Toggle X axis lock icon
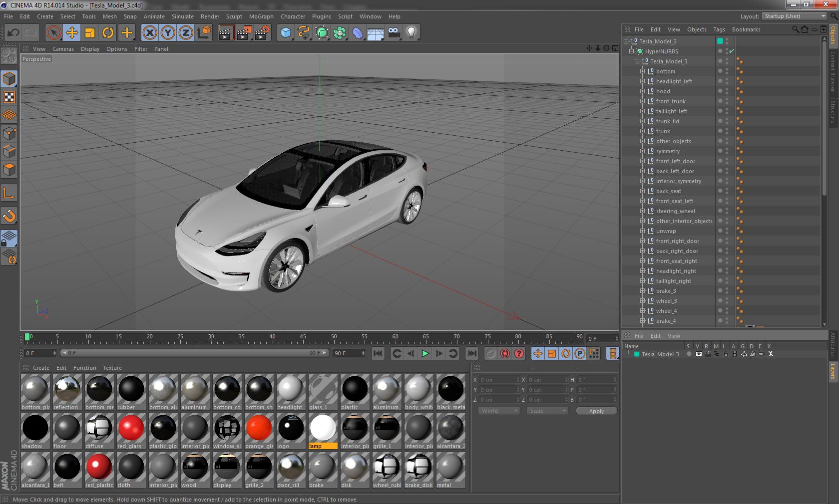Viewport: 839px width, 504px height. pyautogui.click(x=149, y=33)
